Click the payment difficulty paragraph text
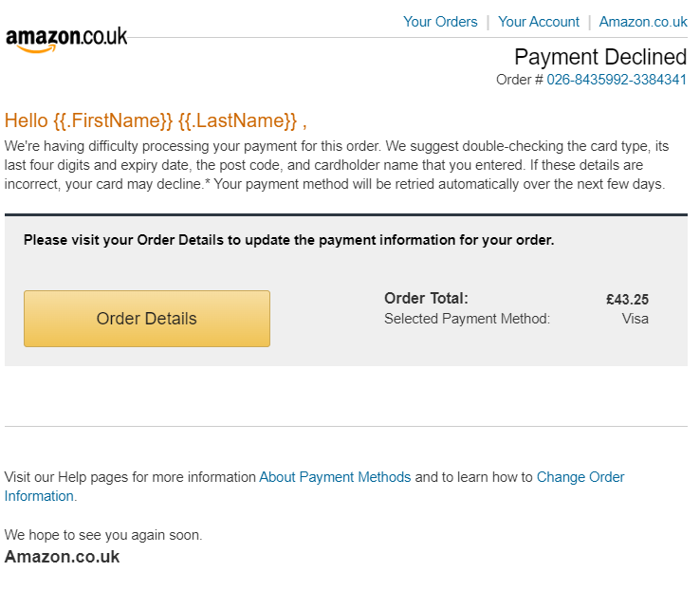The height and width of the screenshot is (590, 700). pyautogui.click(x=337, y=165)
